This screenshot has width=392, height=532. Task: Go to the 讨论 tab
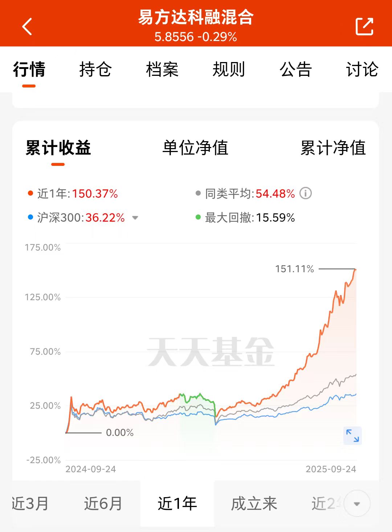click(x=362, y=69)
